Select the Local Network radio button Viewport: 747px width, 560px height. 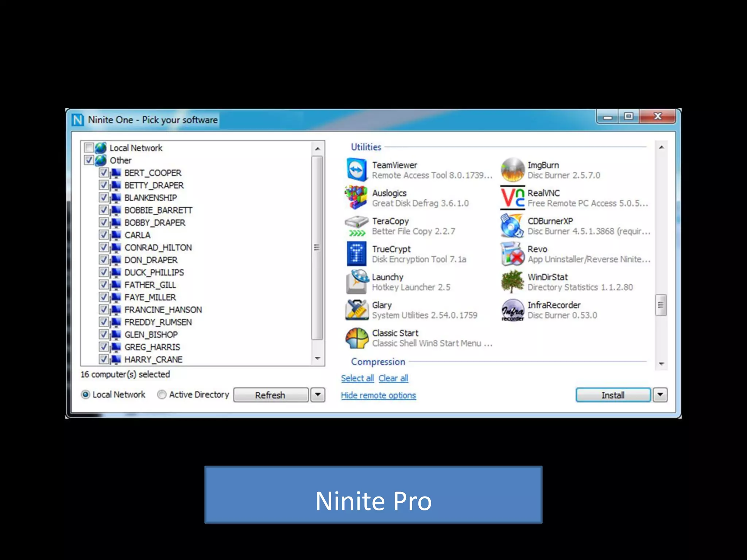[85, 394]
